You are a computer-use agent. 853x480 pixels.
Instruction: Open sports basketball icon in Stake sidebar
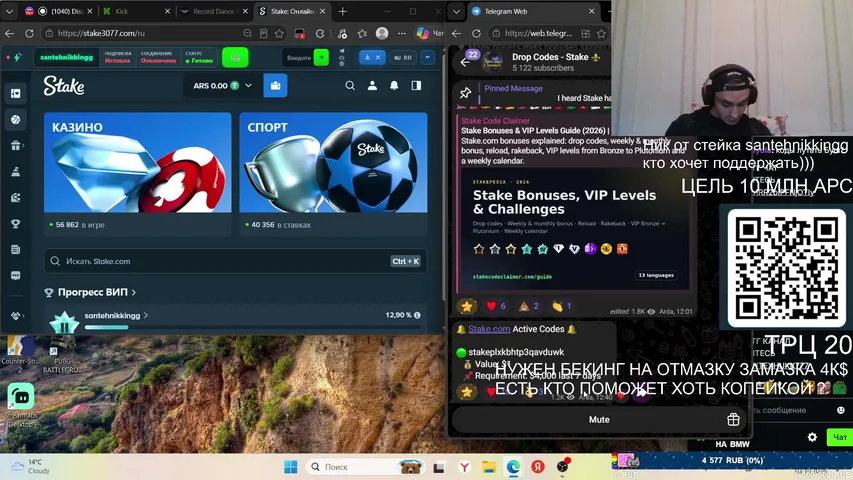click(16, 120)
